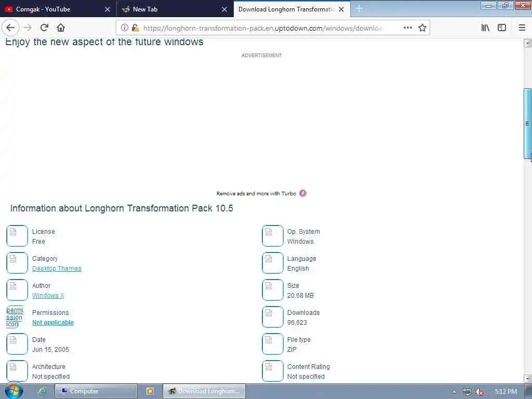The width and height of the screenshot is (532, 399).
Task: Show site information icon in address bar
Action: tap(125, 28)
